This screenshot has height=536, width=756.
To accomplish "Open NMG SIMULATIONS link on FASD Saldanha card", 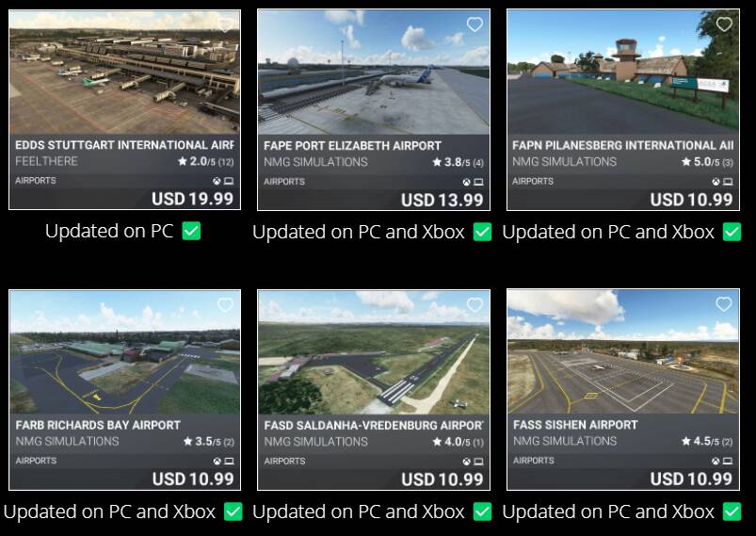I will coord(315,442).
